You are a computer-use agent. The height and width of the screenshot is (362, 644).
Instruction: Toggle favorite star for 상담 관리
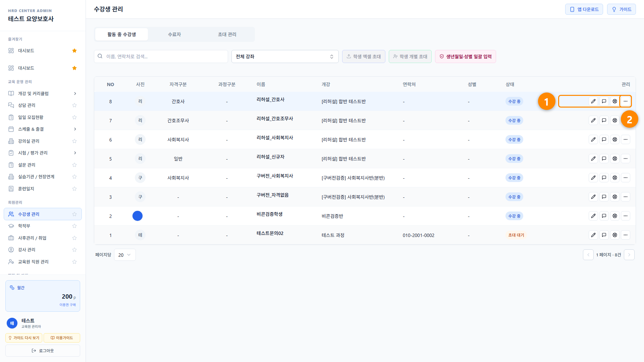coord(74,105)
